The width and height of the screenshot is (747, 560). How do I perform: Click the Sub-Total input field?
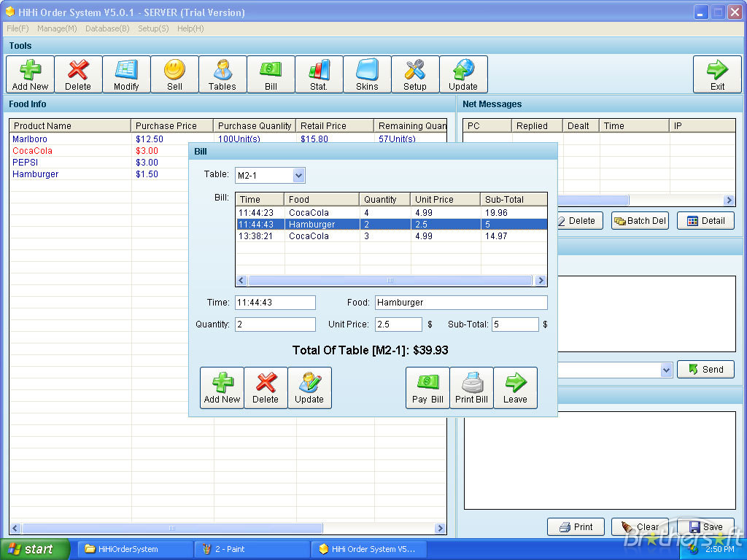click(516, 324)
